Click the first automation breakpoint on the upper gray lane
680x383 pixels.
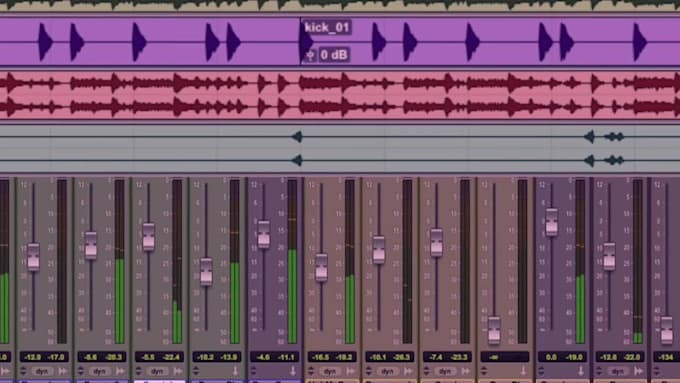coord(297,137)
